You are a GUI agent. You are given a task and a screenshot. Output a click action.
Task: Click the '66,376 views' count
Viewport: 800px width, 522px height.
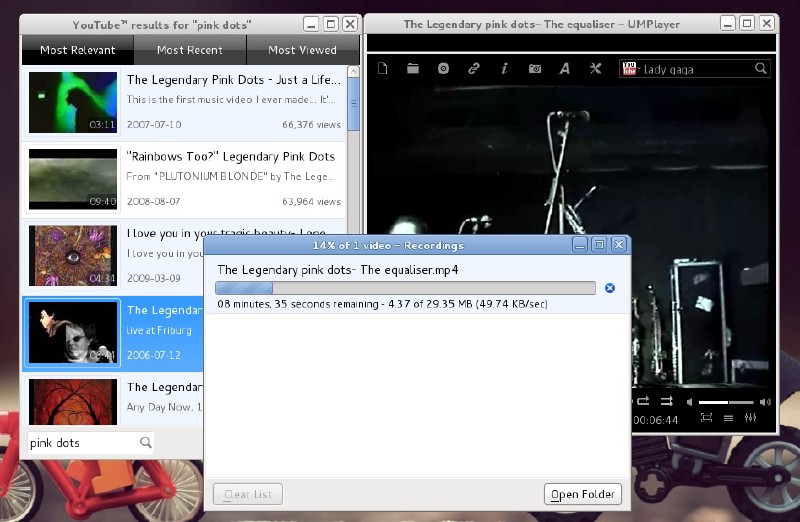pyautogui.click(x=311, y=125)
